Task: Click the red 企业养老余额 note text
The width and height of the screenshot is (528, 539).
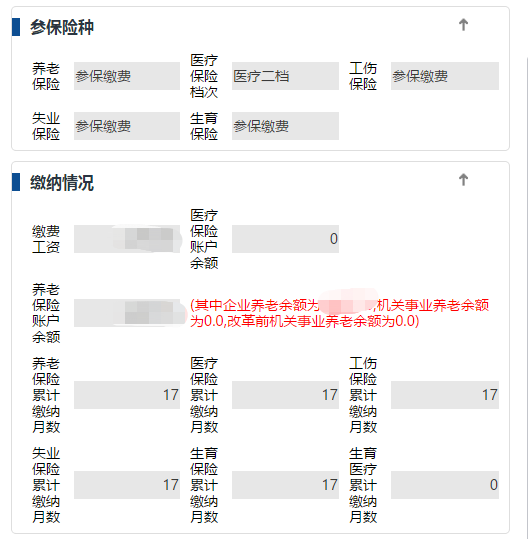Action: (339, 313)
